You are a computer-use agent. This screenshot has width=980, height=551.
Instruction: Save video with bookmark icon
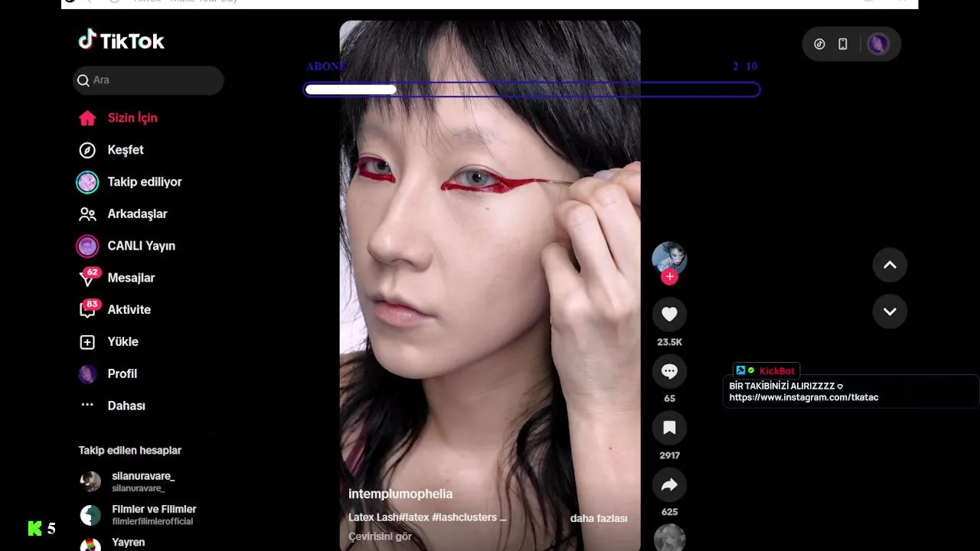(x=669, y=428)
